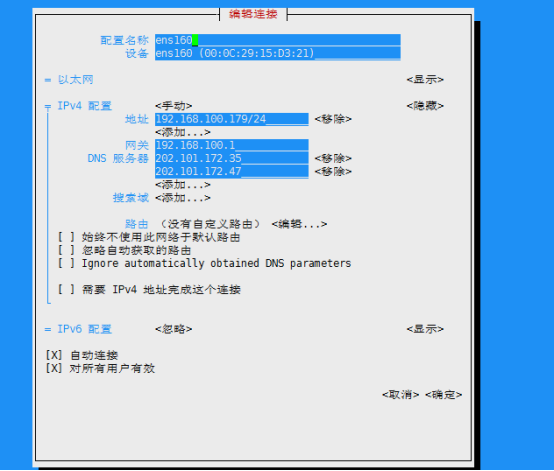This screenshot has width=554, height=471.
Task: Click the 网关 field 192.168.100.1
Action: pyautogui.click(x=231, y=145)
